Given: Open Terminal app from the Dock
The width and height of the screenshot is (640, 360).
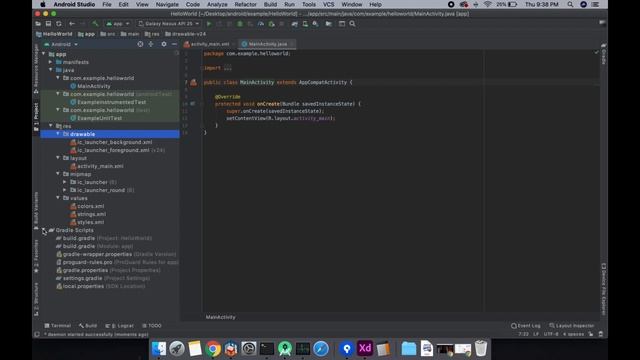Looking at the screenshot, I should [267, 349].
